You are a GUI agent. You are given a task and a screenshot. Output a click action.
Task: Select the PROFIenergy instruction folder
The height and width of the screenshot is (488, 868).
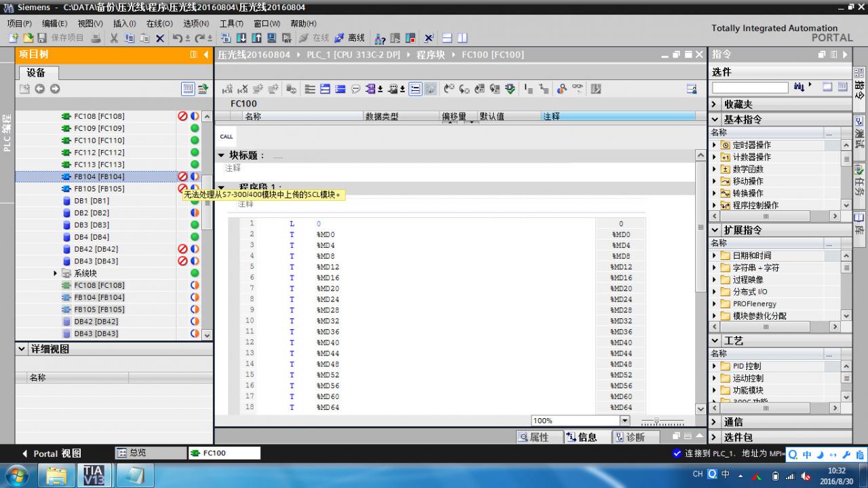pyautogui.click(x=754, y=304)
